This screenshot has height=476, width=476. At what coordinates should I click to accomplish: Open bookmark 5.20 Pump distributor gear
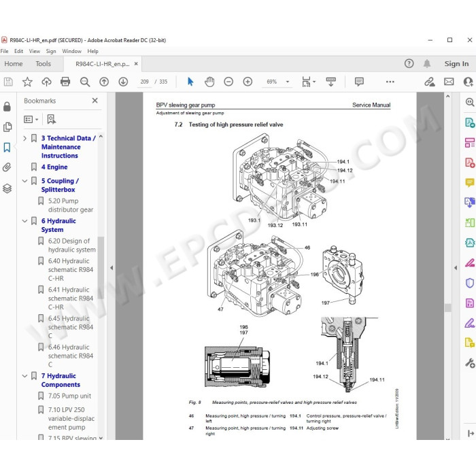[x=71, y=205]
